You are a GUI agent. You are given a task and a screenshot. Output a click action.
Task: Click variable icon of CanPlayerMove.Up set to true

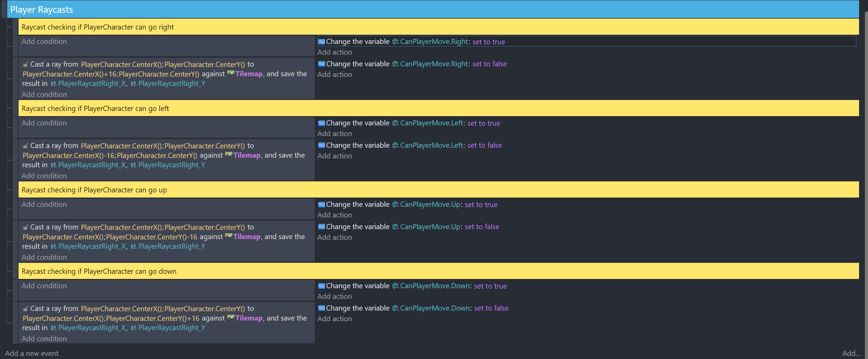321,205
